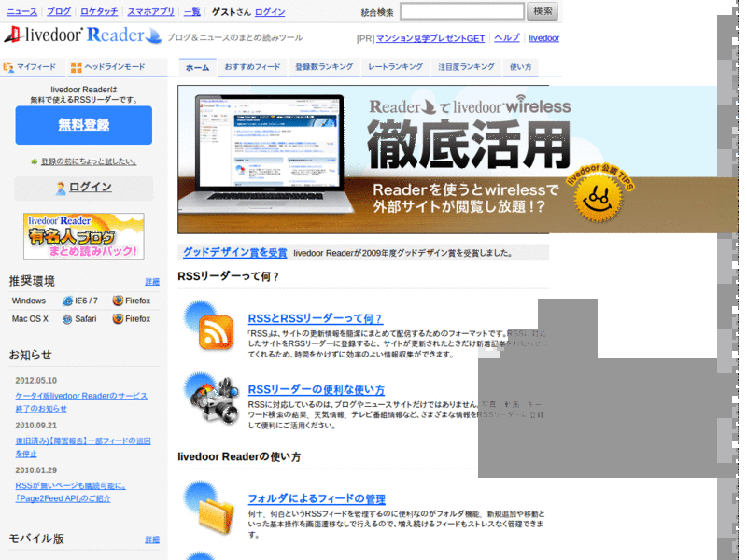The width and height of the screenshot is (747, 560).
Task: Click the ログイン button in sidebar
Action: pos(84,189)
